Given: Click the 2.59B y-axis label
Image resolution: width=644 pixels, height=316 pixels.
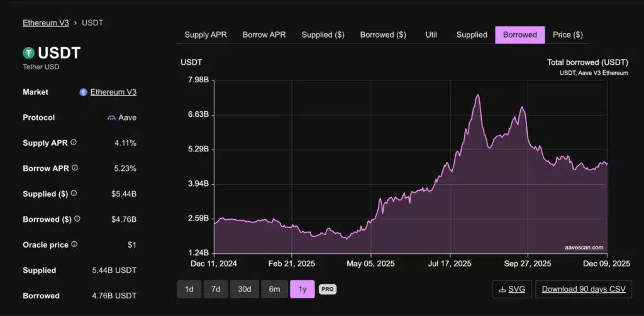Looking at the screenshot, I should (197, 219).
